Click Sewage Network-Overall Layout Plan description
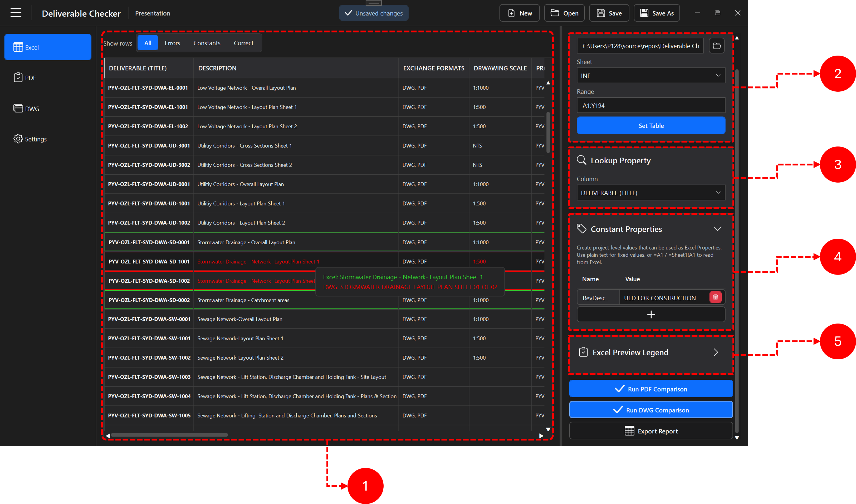The height and width of the screenshot is (504, 856). pos(240,319)
